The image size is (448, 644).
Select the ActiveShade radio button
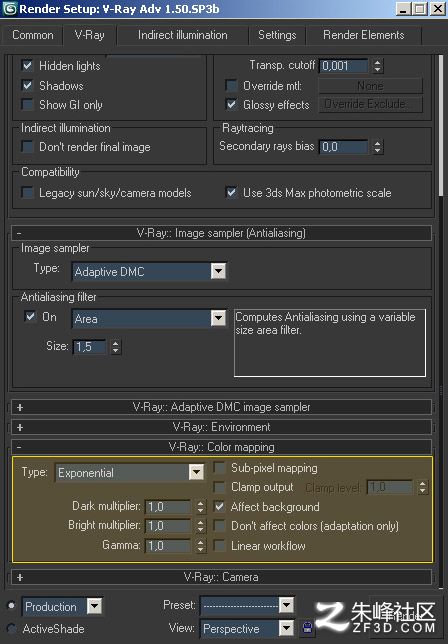click(11, 628)
